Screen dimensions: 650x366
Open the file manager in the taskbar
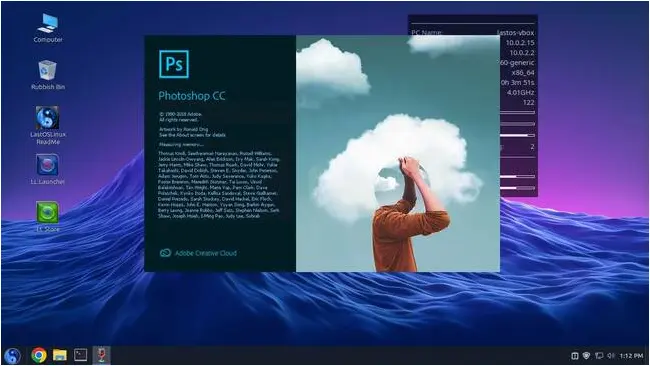60,355
